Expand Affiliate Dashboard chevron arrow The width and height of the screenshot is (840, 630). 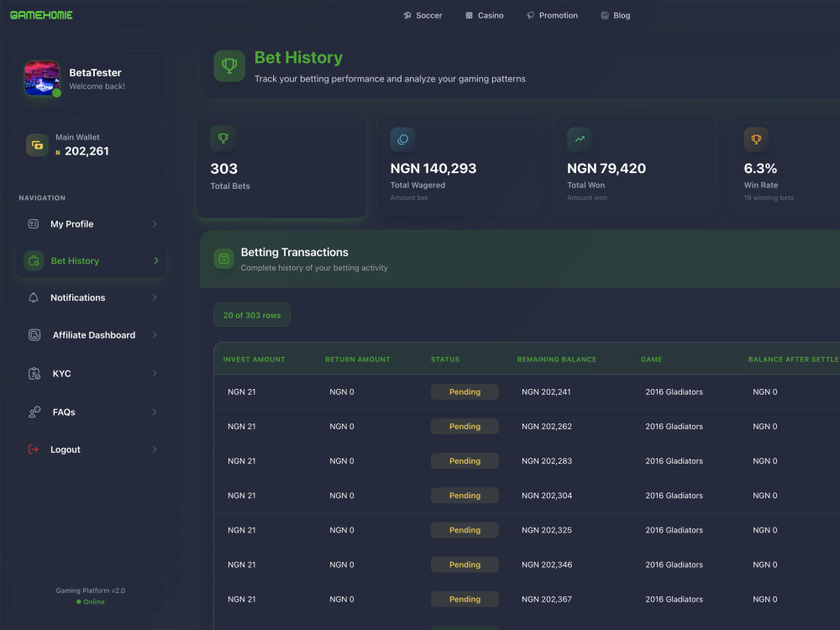pos(155,335)
